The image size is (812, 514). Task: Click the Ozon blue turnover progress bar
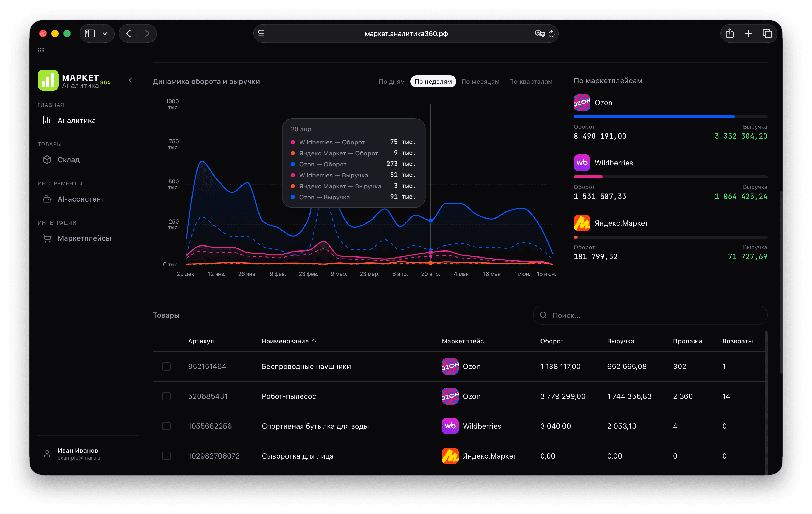[654, 117]
